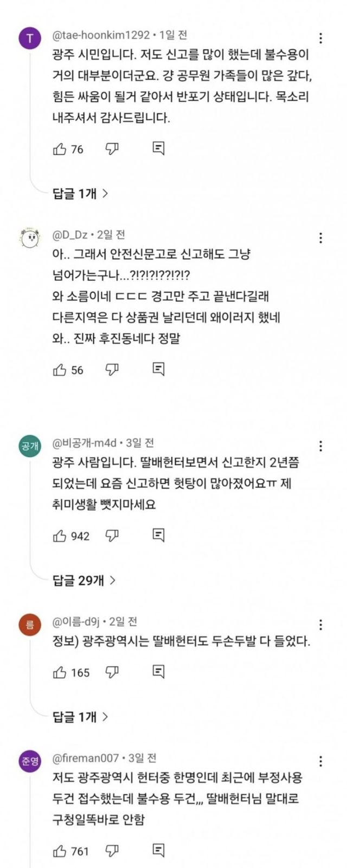This screenshot has width=347, height=868.
Task: Dislike the comment by @tae-hoonkim1292
Action: pos(112,149)
